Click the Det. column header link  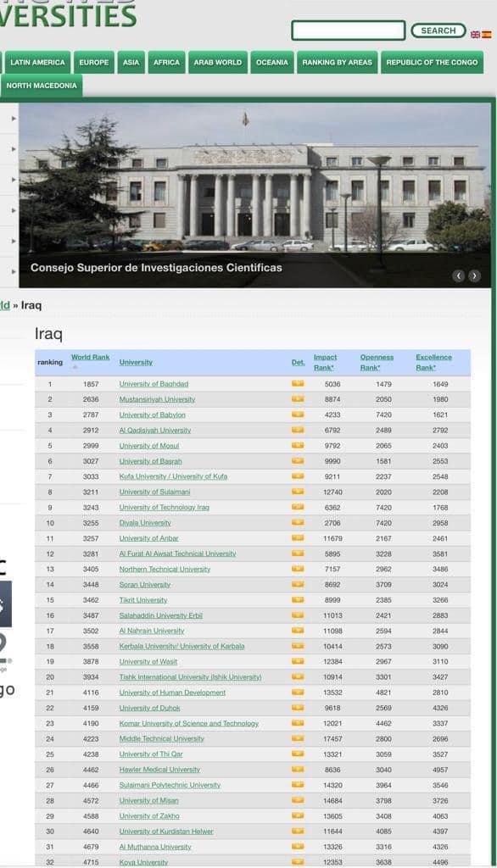(298, 362)
